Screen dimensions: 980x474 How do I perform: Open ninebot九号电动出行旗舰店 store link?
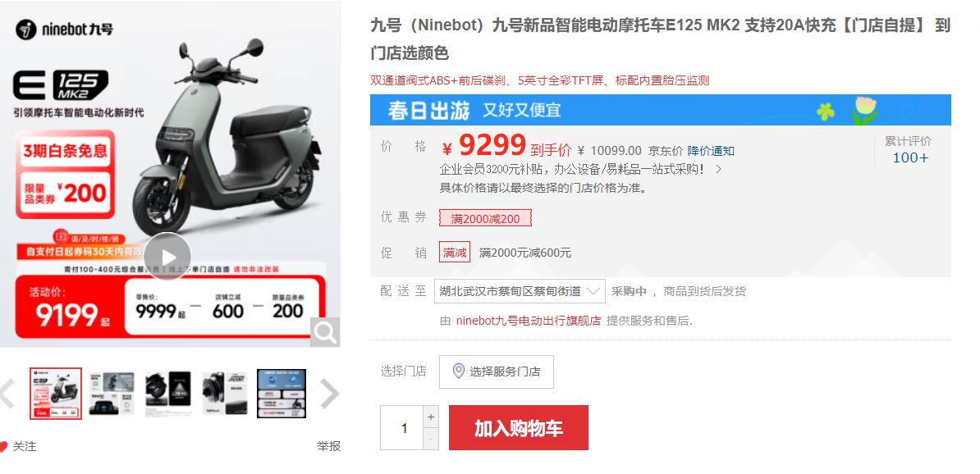(x=528, y=321)
